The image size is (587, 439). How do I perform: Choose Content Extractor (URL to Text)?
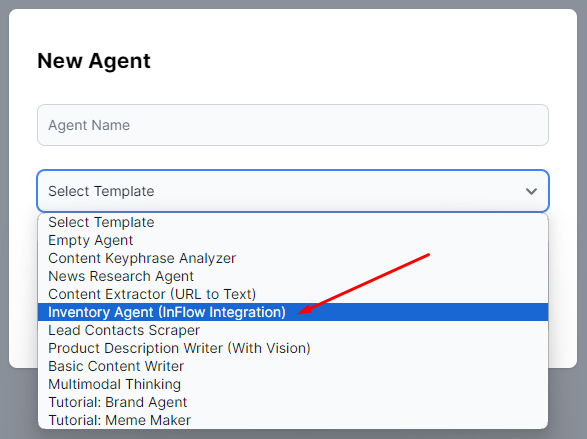click(x=293, y=294)
